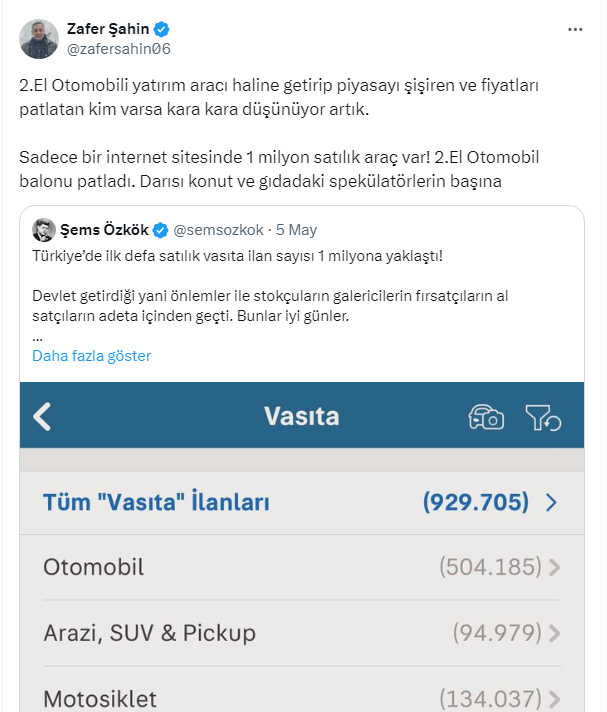This screenshot has height=712, width=607.
Task: Select the Otomobil category row
Action: click(94, 568)
